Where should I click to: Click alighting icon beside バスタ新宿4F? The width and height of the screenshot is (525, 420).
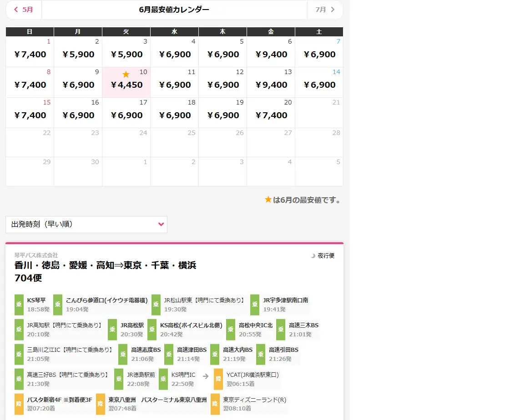19,404
